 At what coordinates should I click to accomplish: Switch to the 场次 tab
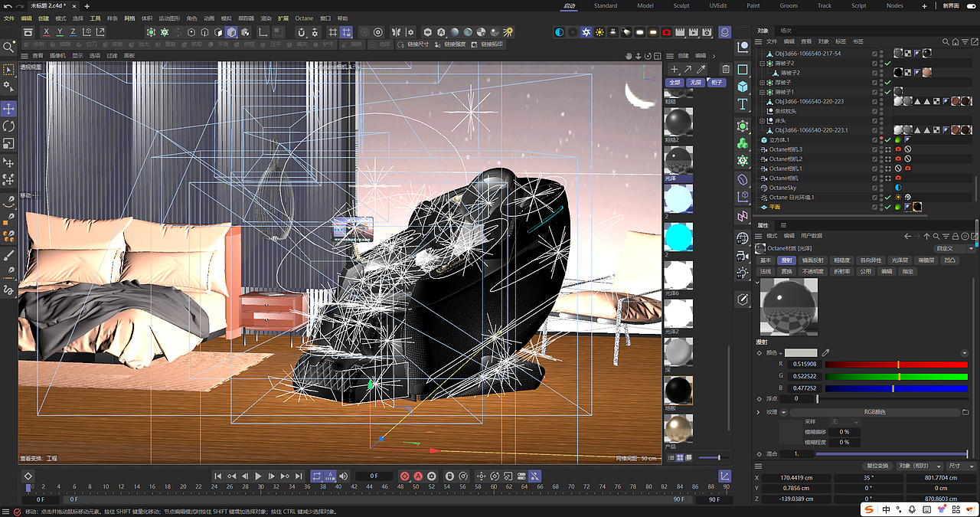click(x=786, y=31)
